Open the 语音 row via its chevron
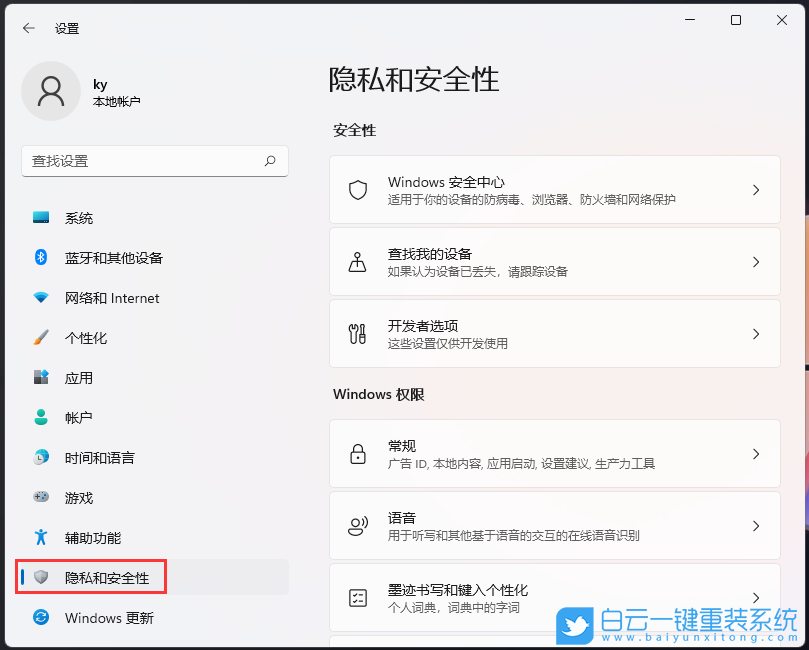The width and height of the screenshot is (809, 650). point(757,526)
